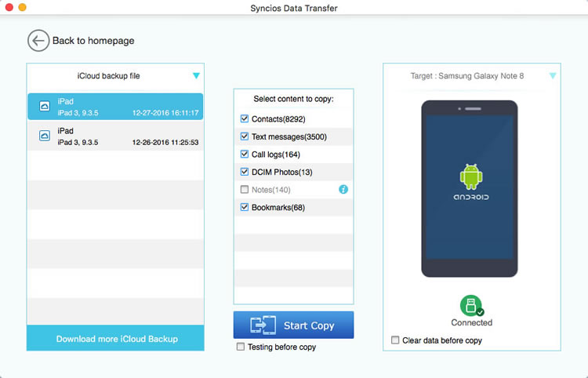Click the Text messages(3500) label
The height and width of the screenshot is (378, 588).
[x=289, y=137]
